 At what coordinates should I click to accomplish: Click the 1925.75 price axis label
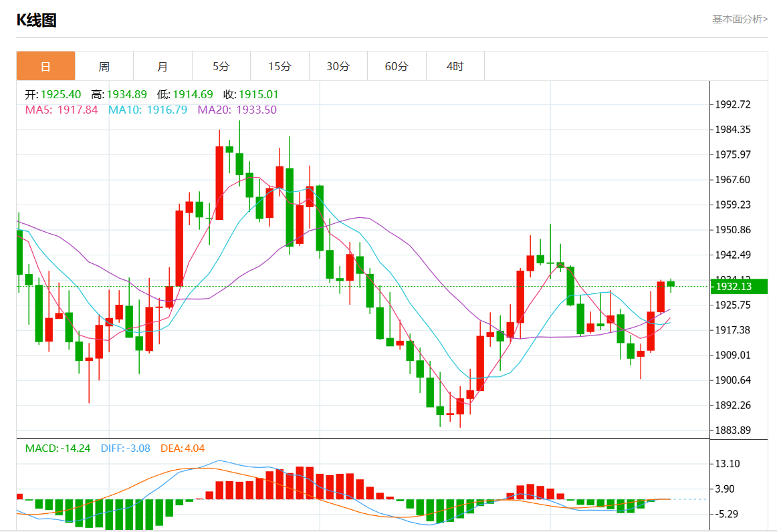click(x=732, y=305)
